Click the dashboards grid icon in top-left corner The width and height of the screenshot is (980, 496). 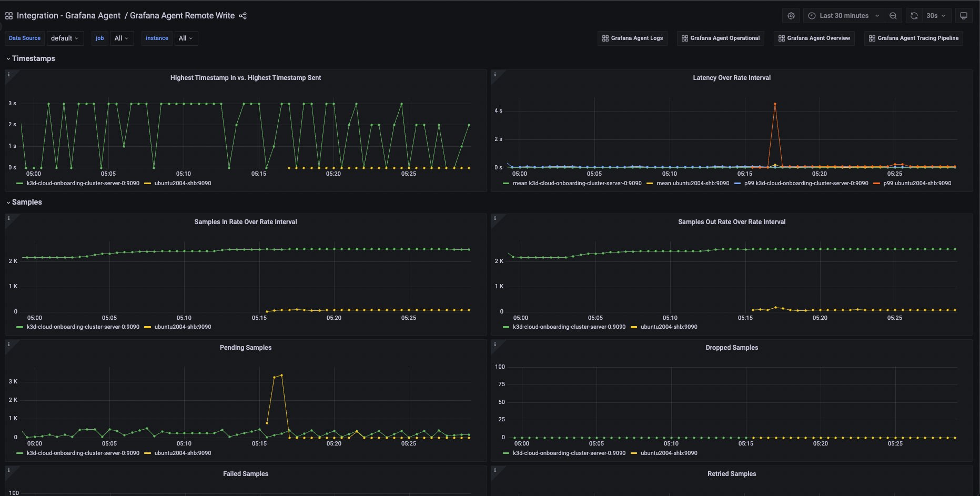[8, 15]
